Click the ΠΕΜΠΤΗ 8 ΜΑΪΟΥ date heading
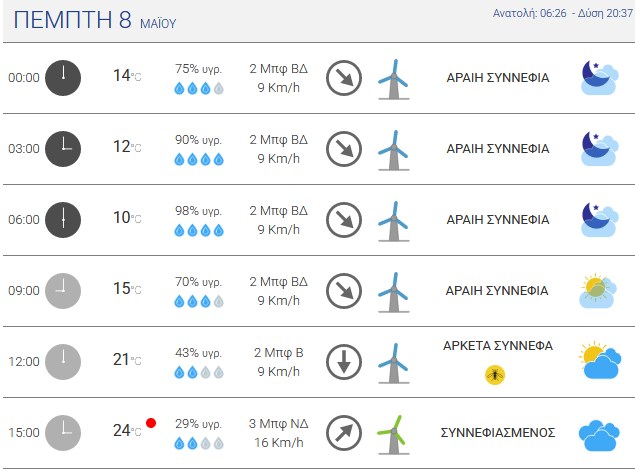This screenshot has width=635, height=473. (95, 19)
